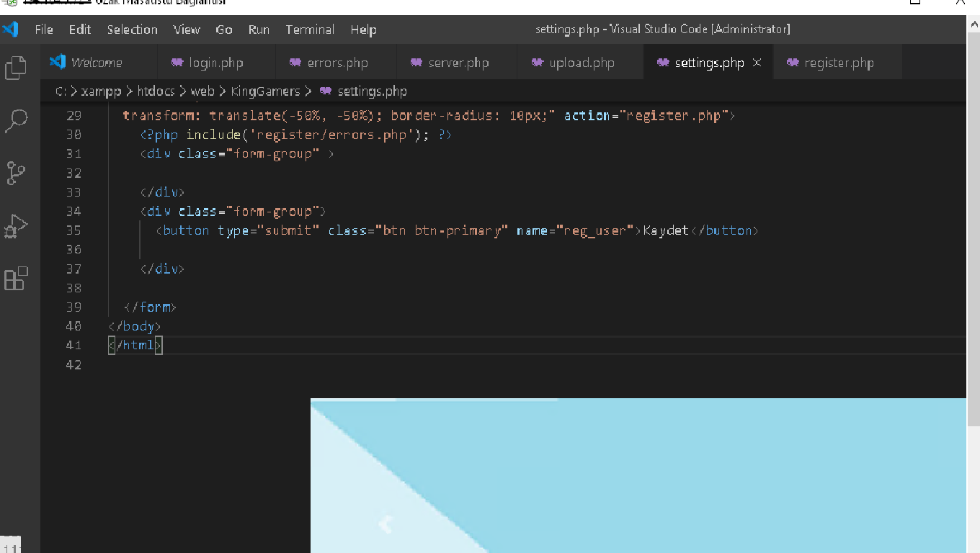980x553 pixels.
Task: Click the btn btn-primary class value
Action: [442, 230]
